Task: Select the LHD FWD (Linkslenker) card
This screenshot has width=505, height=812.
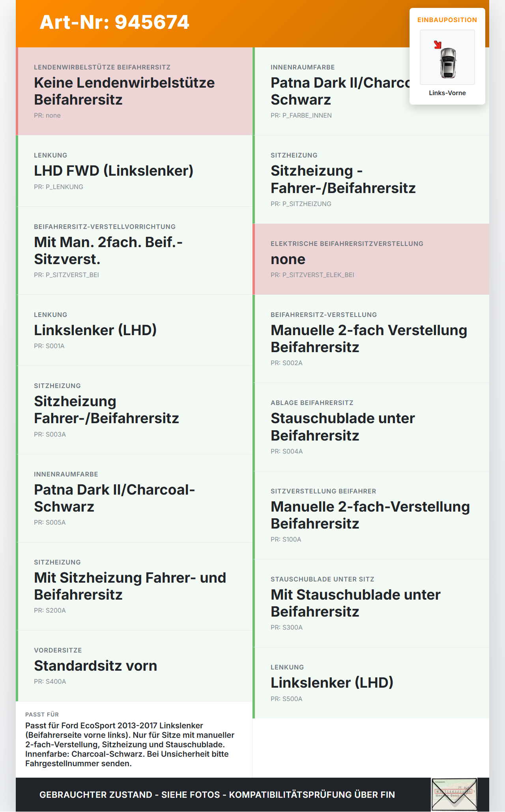Action: [x=134, y=171]
